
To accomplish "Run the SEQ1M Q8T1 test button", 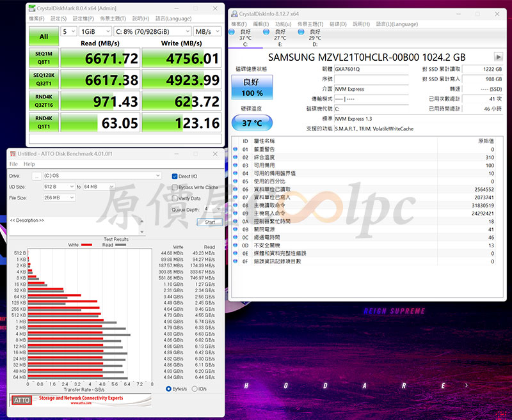I will point(44,58).
